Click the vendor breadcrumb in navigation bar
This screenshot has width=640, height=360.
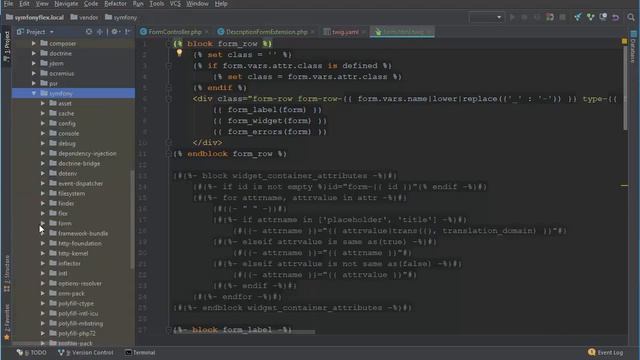coord(84,18)
